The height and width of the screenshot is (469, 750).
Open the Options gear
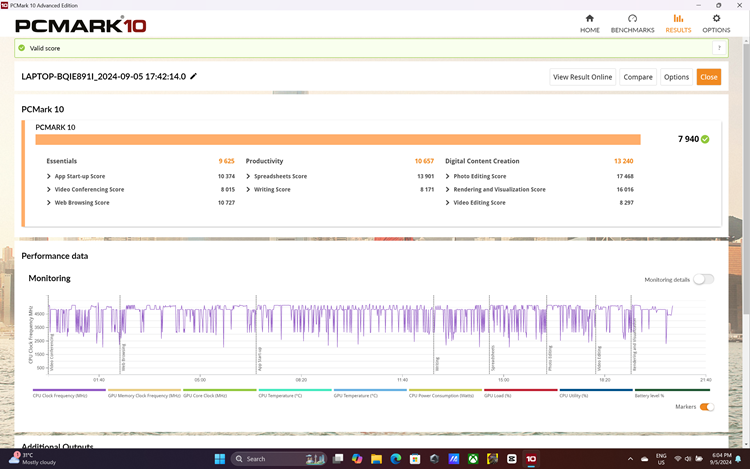[716, 23]
